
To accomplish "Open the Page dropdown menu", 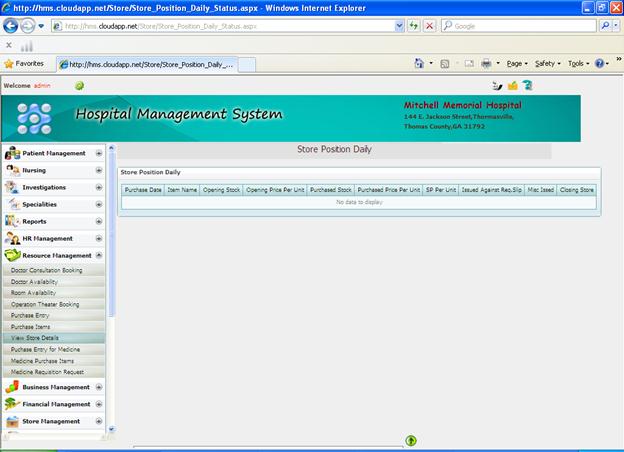I will (518, 63).
